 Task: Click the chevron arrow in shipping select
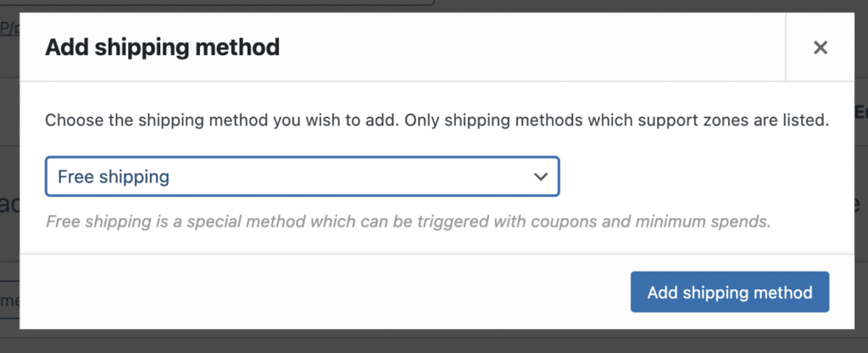pyautogui.click(x=540, y=176)
